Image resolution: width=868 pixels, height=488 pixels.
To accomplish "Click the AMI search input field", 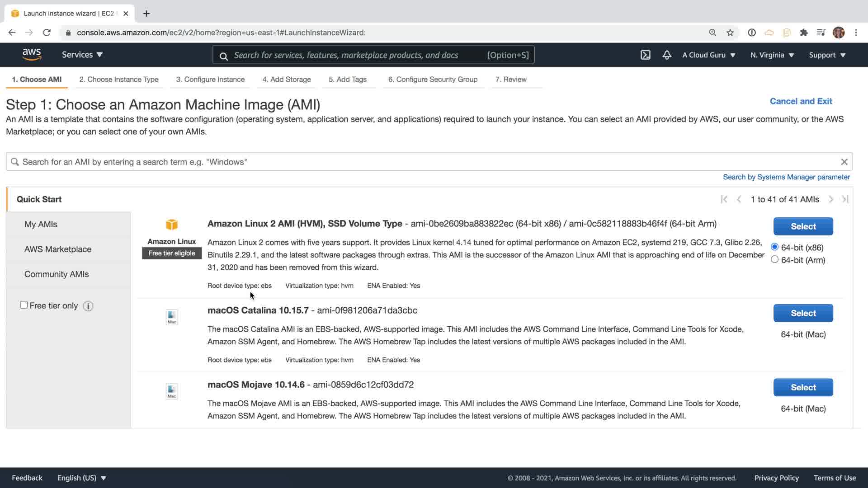I will (x=425, y=162).
